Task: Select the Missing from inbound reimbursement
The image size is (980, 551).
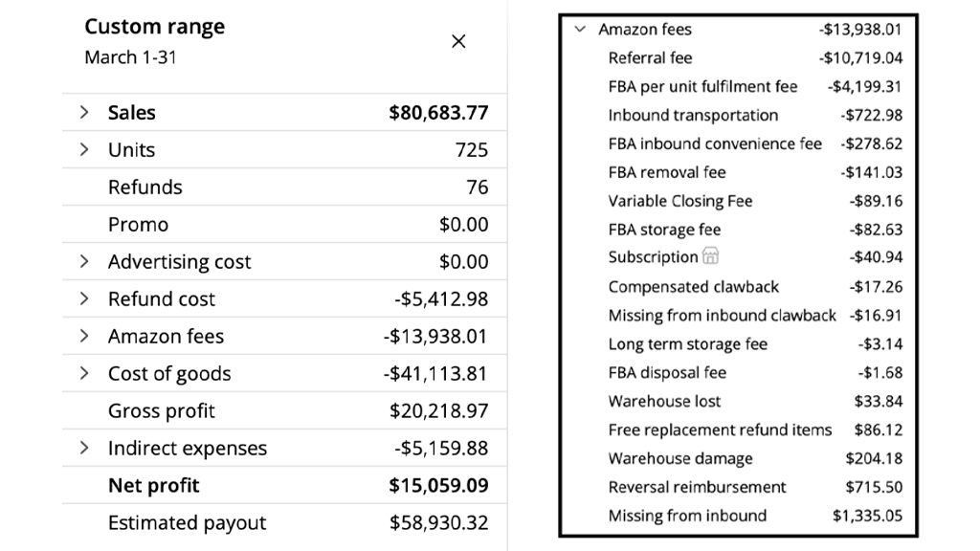Action: [687, 516]
